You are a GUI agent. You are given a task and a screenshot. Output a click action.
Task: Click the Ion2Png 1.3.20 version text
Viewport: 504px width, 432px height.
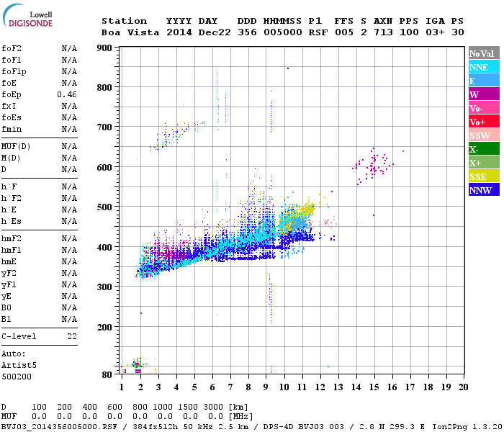[467, 427]
